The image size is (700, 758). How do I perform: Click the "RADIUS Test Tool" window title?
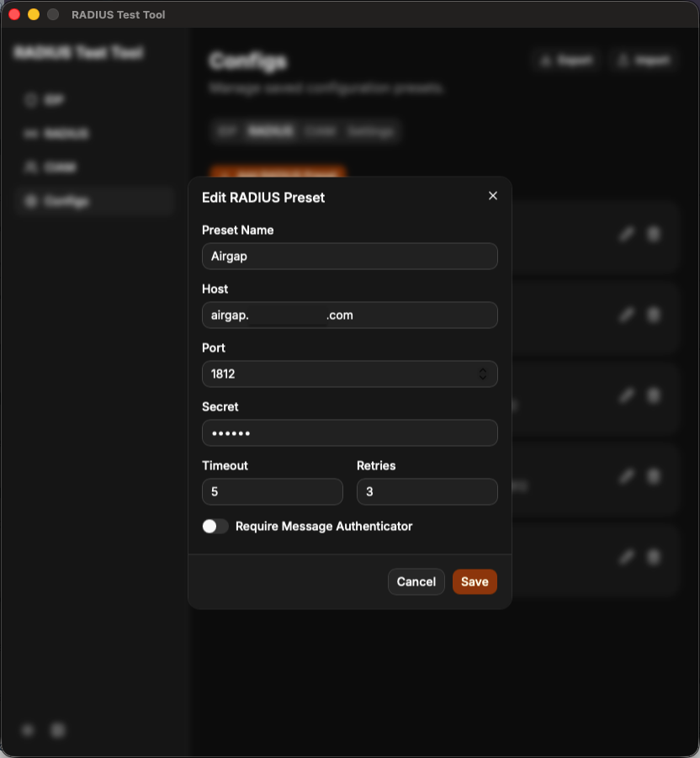click(x=119, y=15)
